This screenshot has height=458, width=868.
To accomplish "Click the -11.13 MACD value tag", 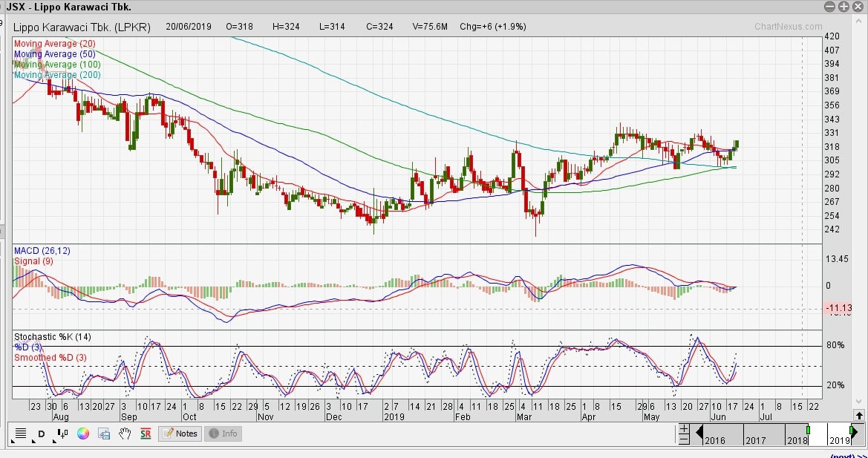I will click(838, 308).
